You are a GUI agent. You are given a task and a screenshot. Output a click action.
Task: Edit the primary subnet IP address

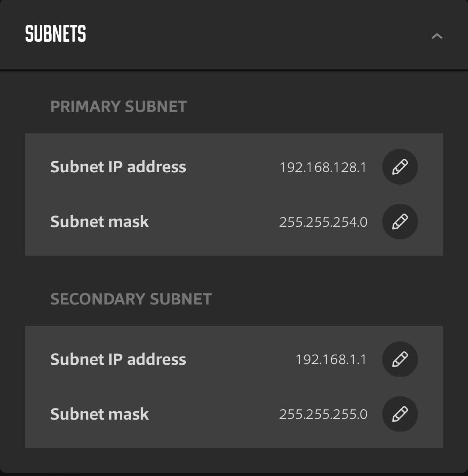(x=400, y=167)
